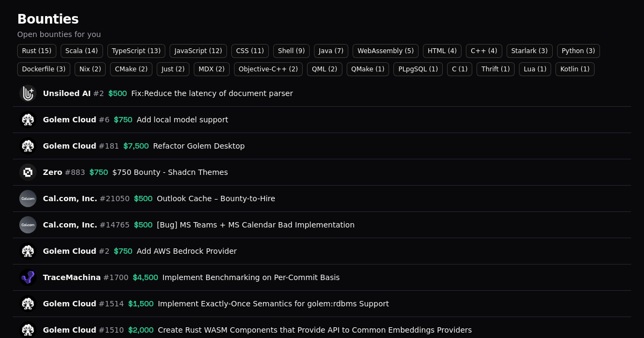This screenshot has height=338, width=644.
Task: Filter by Lua (1)
Action: (x=535, y=69)
